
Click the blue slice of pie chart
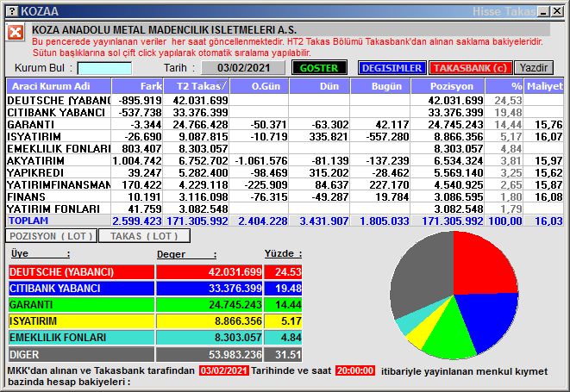click(489, 318)
